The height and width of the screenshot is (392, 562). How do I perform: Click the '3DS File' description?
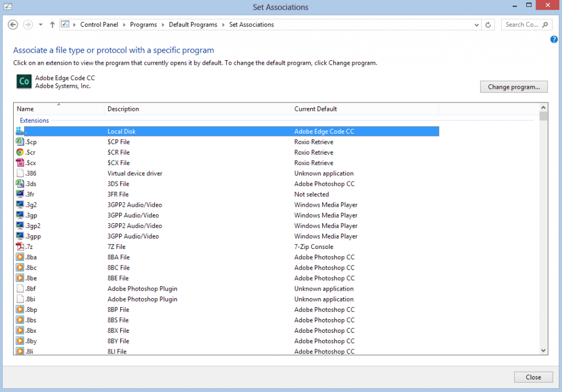119,184
